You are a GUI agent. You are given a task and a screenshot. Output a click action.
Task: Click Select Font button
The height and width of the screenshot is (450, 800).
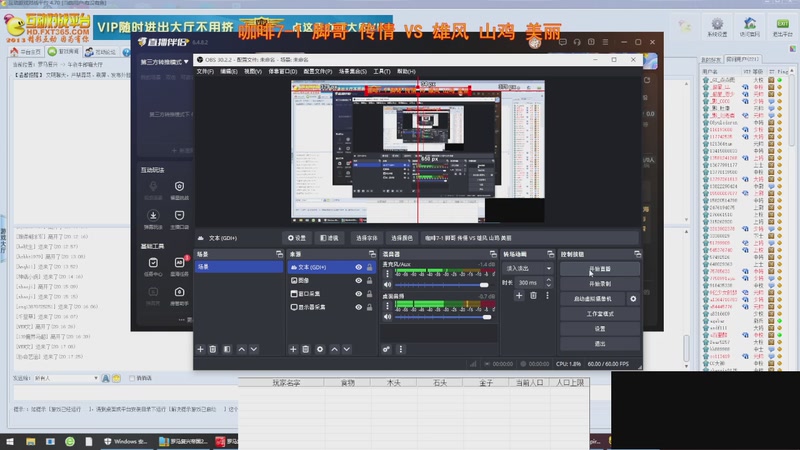[x=367, y=238]
